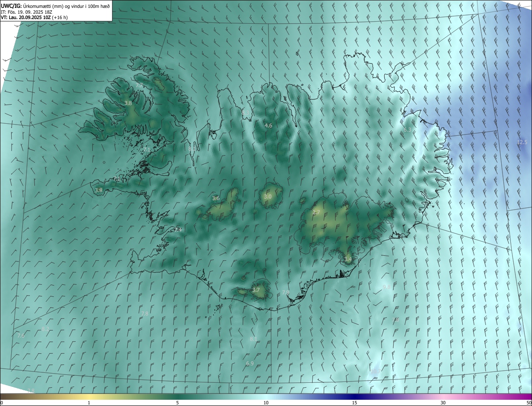Select the 6.3 value in northeast Iceland

407,130
